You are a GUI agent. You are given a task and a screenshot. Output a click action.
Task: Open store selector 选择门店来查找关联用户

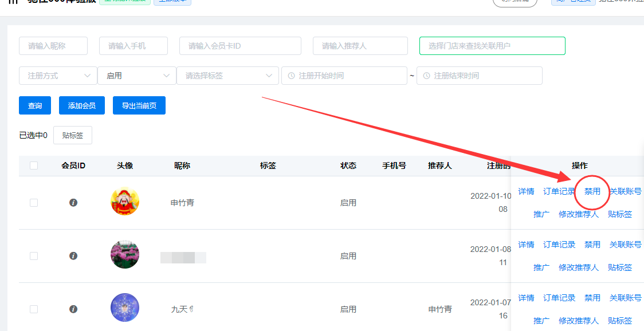[x=492, y=46]
